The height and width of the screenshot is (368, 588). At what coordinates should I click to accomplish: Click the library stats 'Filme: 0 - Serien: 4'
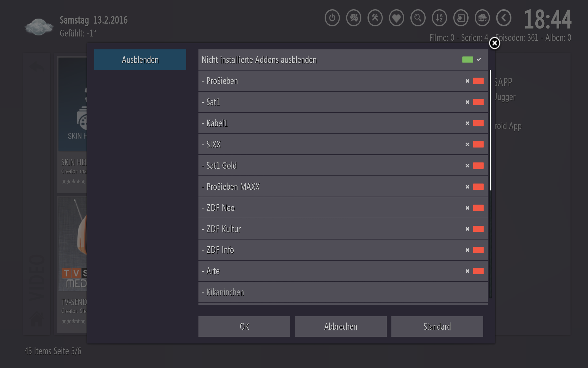pyautogui.click(x=458, y=38)
